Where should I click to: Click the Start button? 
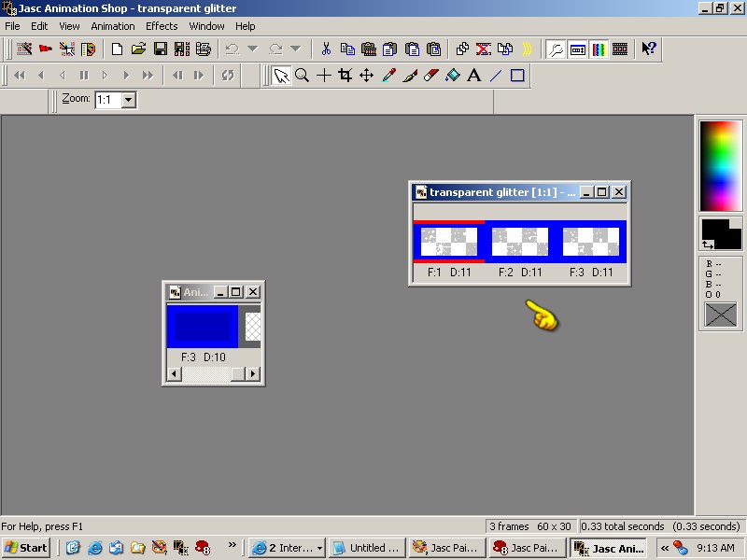point(26,548)
